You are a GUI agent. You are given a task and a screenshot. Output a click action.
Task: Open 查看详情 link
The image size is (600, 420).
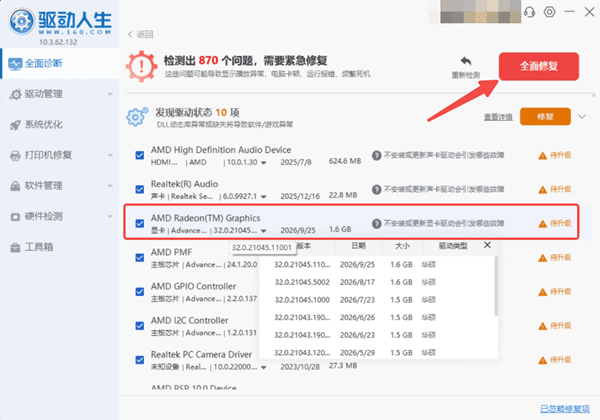498,117
